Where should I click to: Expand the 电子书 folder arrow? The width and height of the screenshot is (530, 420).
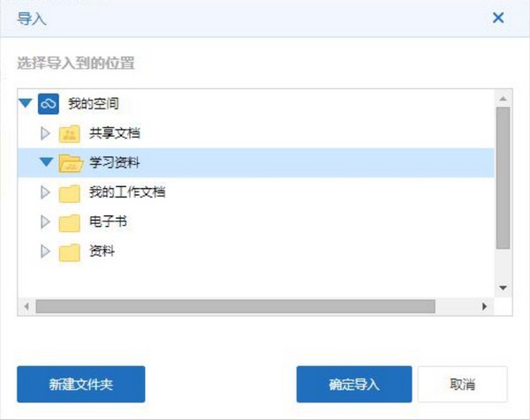[x=46, y=222]
